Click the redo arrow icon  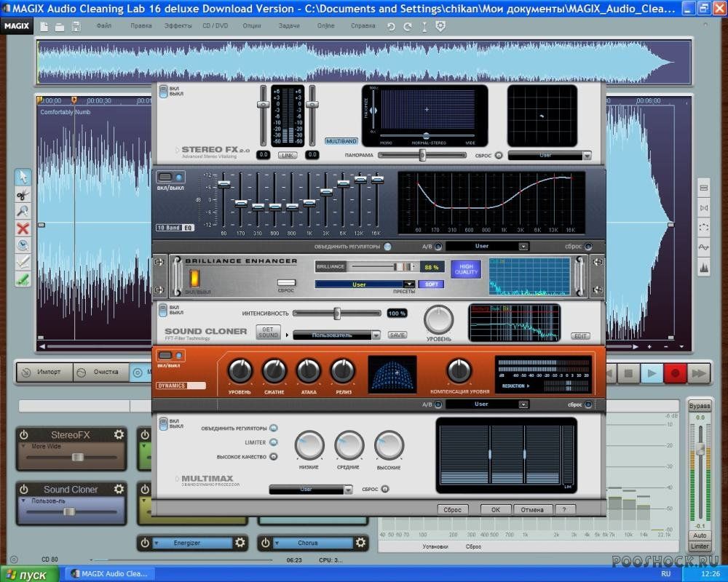tap(408, 27)
